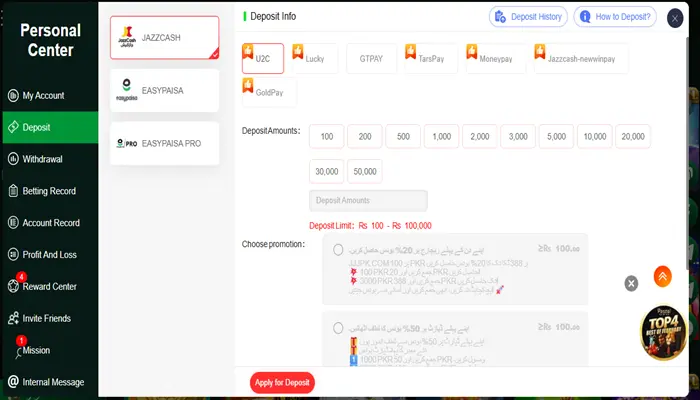The width and height of the screenshot is (700, 400).
Task: Pick the Easypaisa Pro payment option
Action: coord(164,143)
